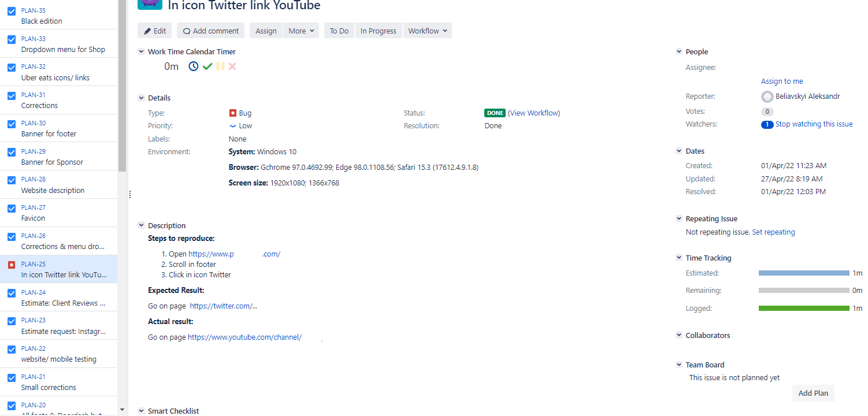Image resolution: width=868 pixels, height=416 pixels.
Task: Collapse the Team Board section
Action: tap(679, 365)
